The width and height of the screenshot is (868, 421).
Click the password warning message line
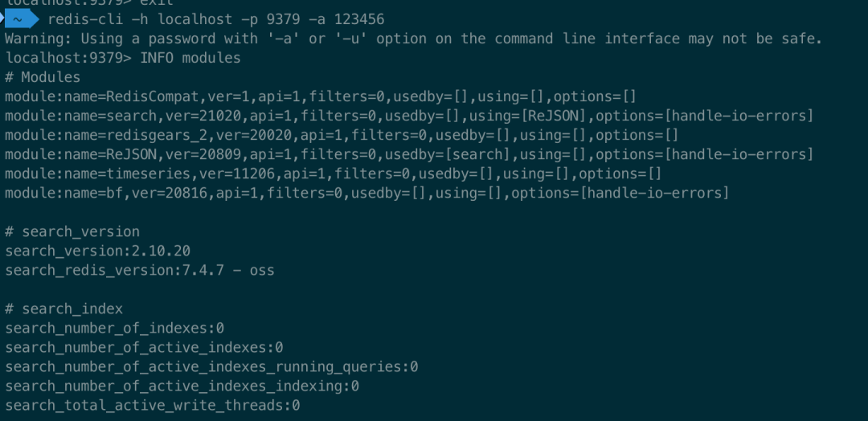(x=413, y=39)
